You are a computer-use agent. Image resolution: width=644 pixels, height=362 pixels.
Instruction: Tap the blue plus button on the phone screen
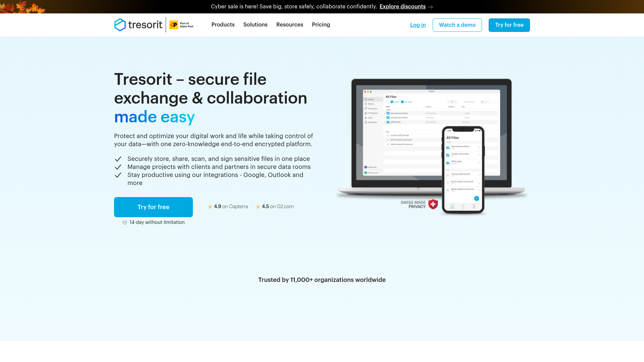pos(477,198)
